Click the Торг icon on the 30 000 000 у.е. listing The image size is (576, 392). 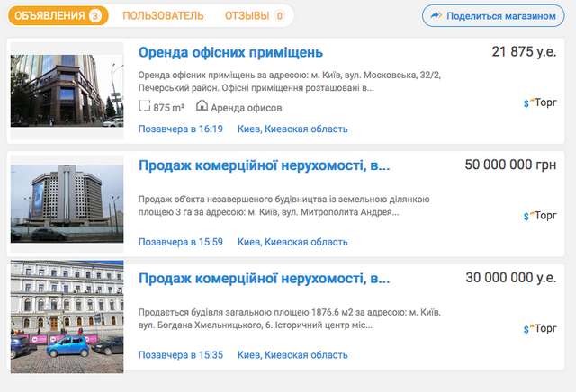coord(540,329)
